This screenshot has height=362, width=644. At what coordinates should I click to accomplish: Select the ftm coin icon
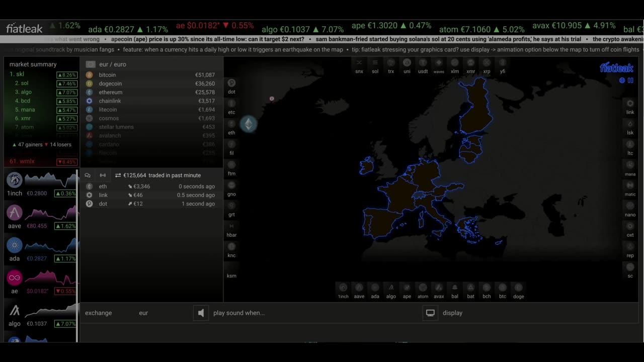pyautogui.click(x=231, y=164)
